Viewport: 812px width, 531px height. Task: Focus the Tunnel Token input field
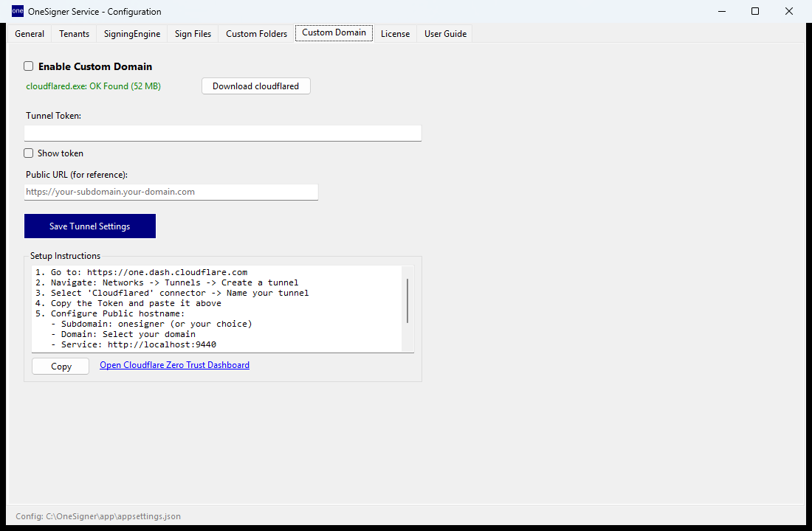coord(223,133)
